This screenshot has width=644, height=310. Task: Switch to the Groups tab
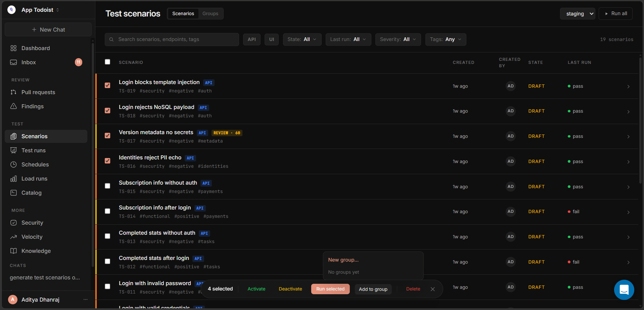[x=210, y=14]
